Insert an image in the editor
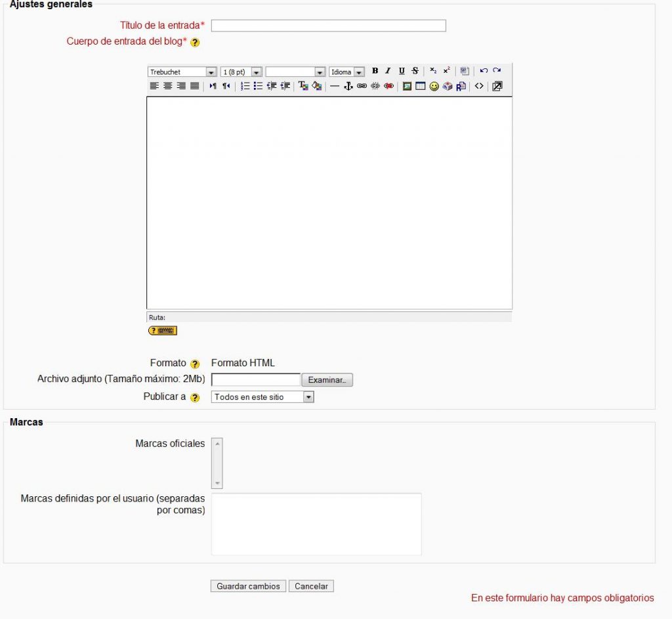Viewport: 672px width, 619px height. click(407, 86)
